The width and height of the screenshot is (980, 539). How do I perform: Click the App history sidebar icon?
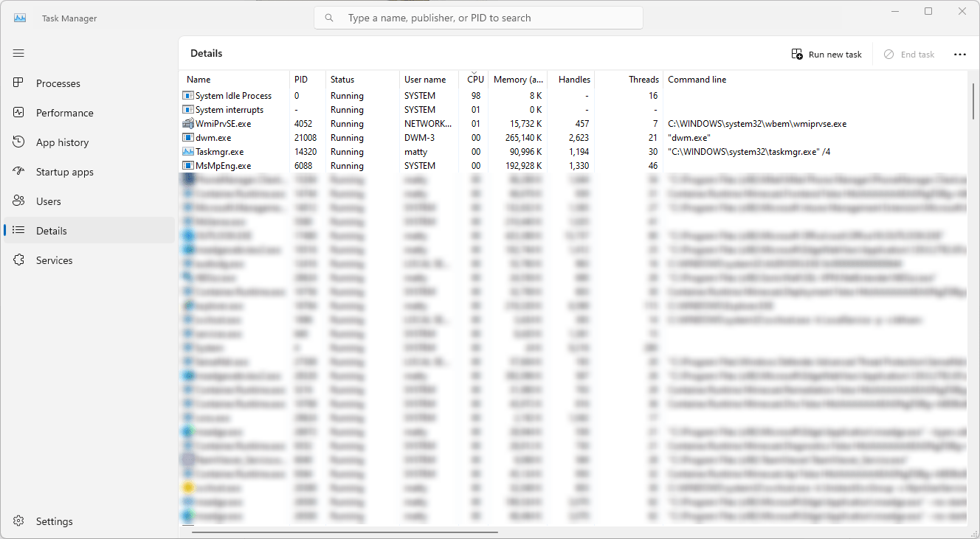coord(18,142)
